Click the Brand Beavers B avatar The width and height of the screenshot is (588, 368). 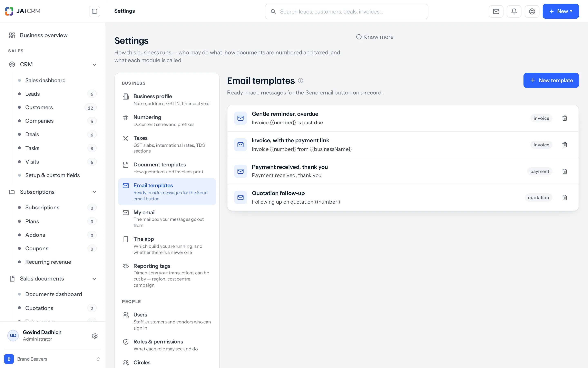tap(9, 359)
